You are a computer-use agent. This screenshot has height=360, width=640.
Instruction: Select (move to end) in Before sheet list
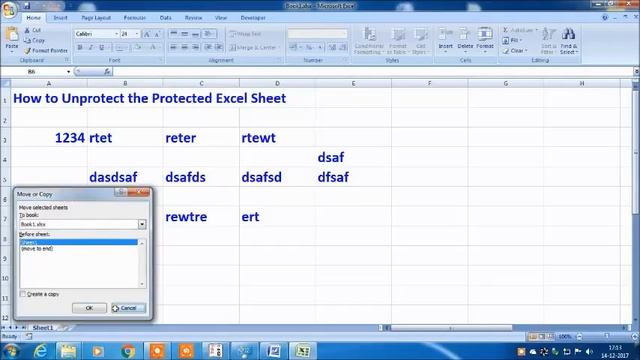click(37, 249)
